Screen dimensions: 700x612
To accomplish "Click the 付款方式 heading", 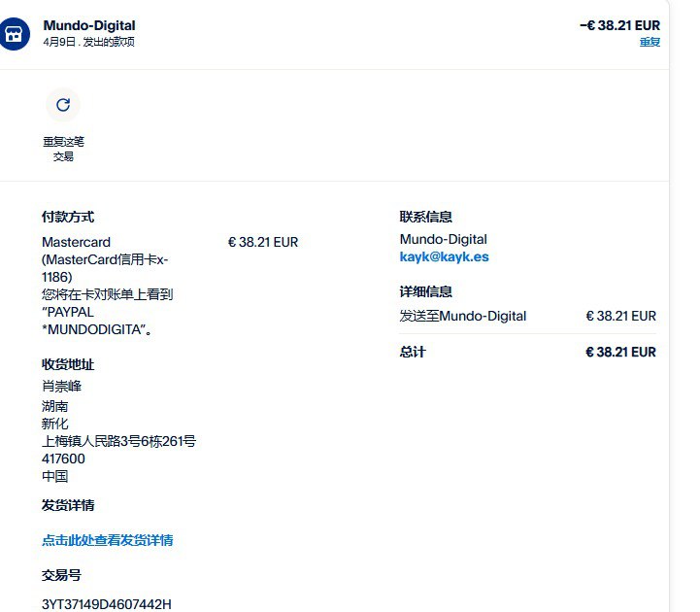I will point(68,217).
